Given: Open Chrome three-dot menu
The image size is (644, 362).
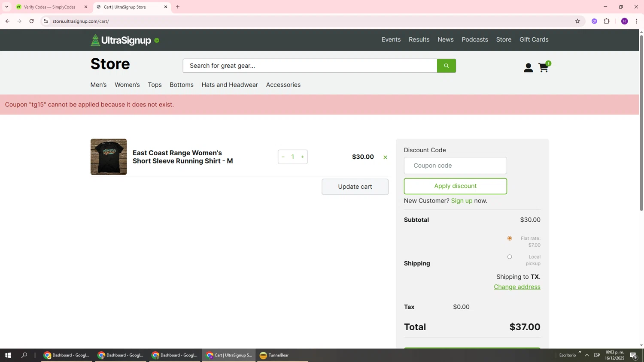Looking at the screenshot, I should tap(636, 21).
